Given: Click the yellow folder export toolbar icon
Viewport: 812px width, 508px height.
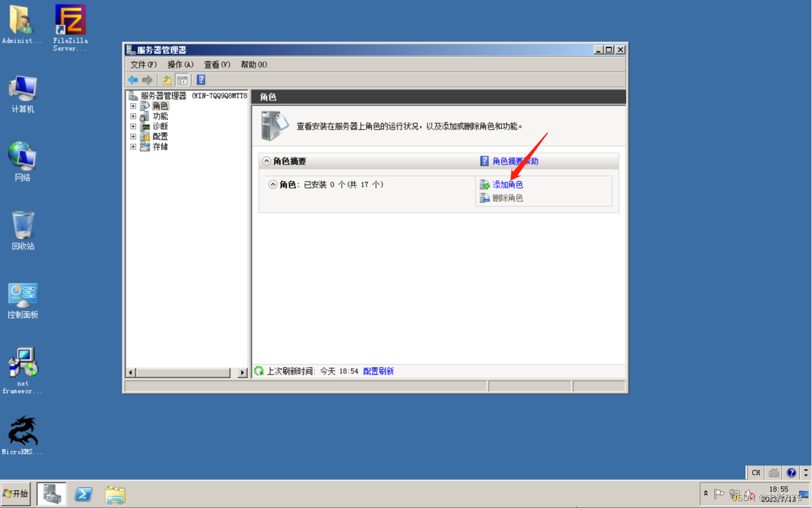Looking at the screenshot, I should 166,79.
